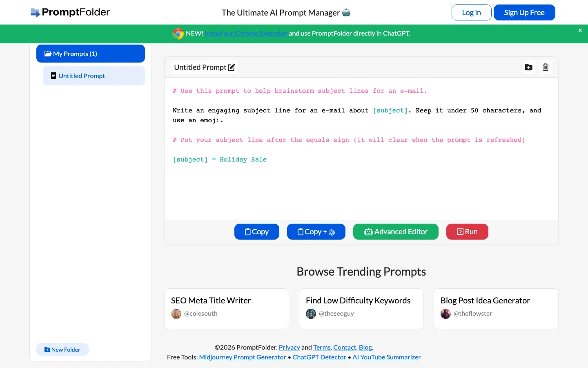
Task: Open the SEO Meta Title Writer card
Action: 227,309
